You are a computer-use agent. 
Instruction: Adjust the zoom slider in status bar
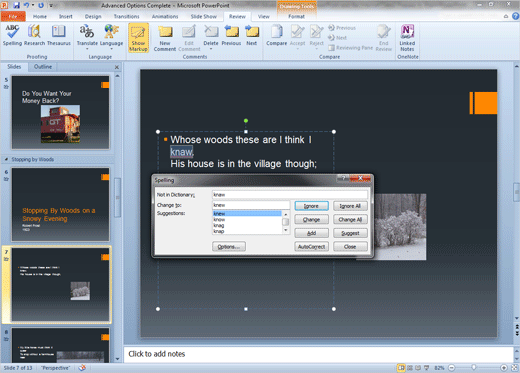click(x=473, y=368)
